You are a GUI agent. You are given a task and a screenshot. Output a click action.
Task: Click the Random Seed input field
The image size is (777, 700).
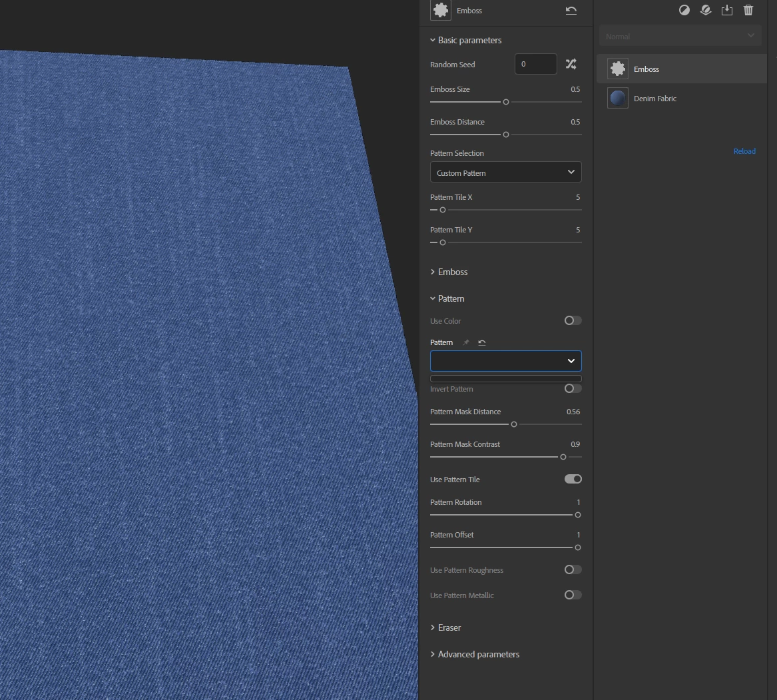[x=536, y=64]
